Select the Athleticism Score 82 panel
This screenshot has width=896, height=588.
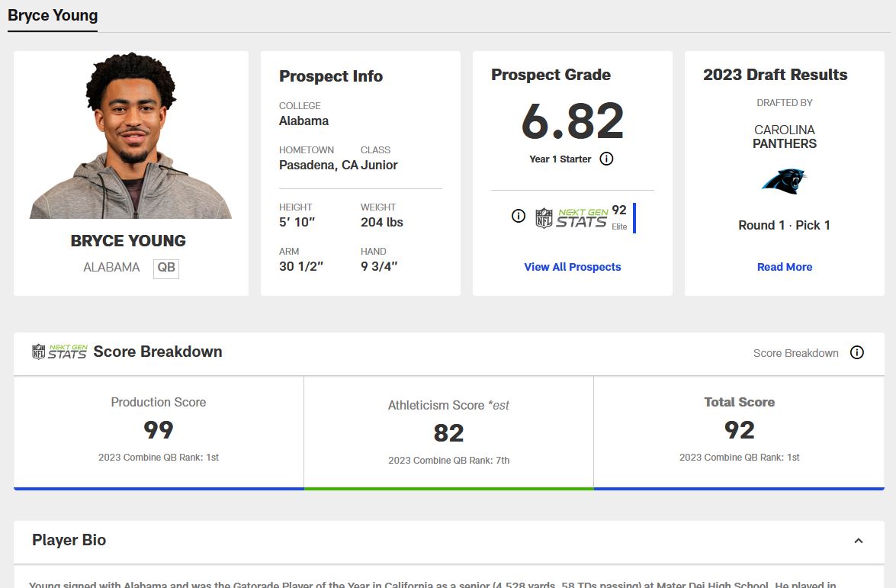coord(448,432)
